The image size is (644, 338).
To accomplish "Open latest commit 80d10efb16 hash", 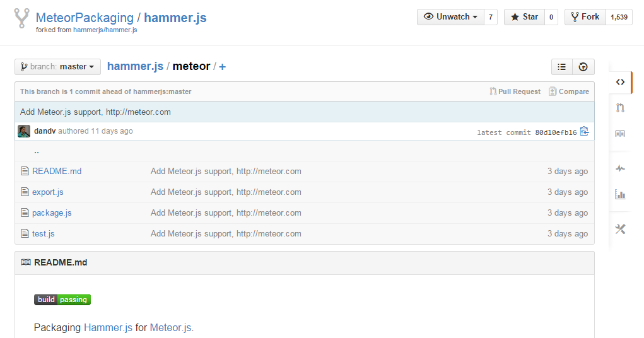I will 556,132.
